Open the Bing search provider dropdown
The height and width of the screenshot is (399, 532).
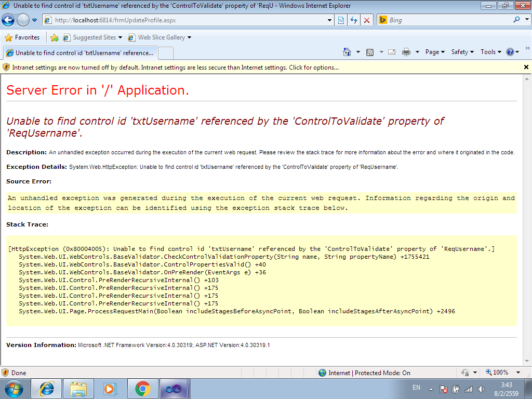[x=526, y=20]
